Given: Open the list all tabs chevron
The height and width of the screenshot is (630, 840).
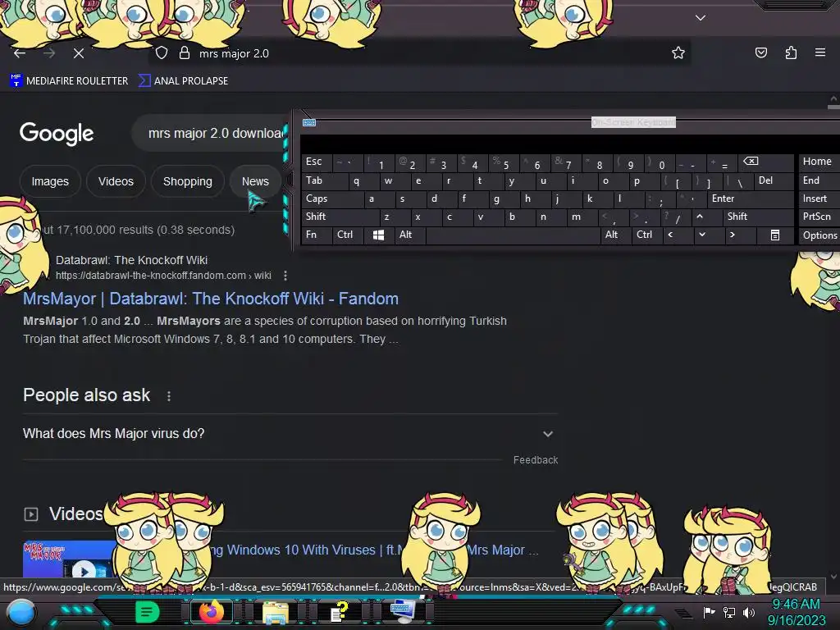Looking at the screenshot, I should [701, 18].
